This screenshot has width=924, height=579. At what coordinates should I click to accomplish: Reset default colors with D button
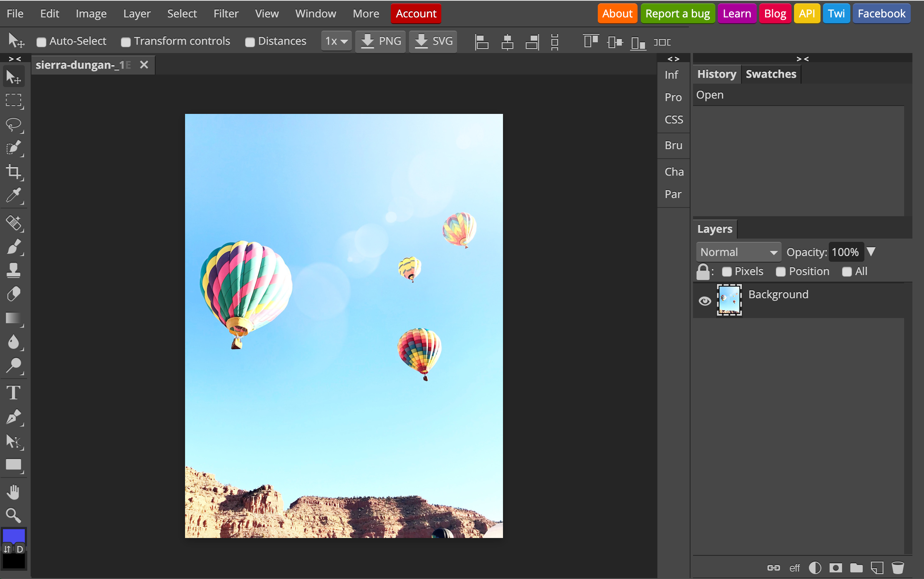tap(20, 549)
